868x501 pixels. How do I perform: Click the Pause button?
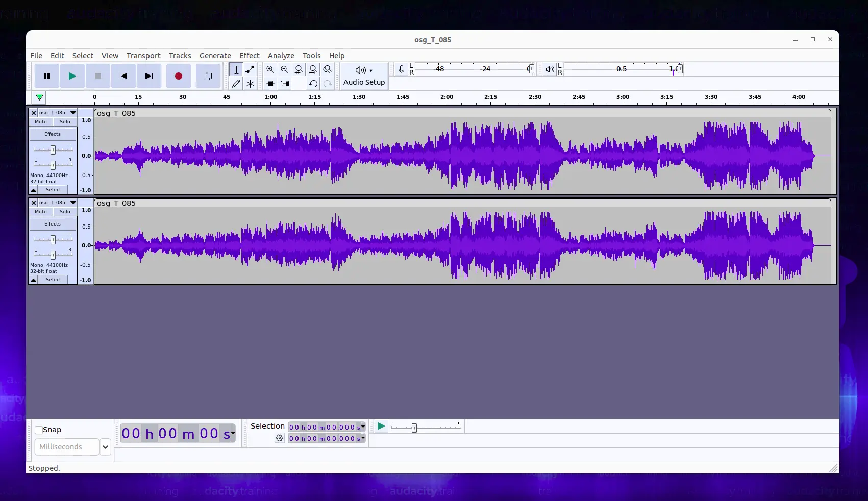coord(47,76)
